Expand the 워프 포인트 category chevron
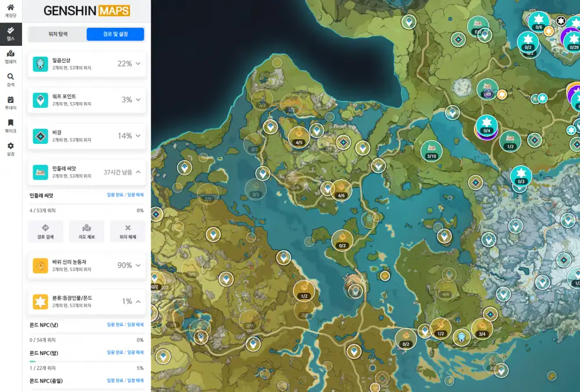580x392 pixels. tap(138, 100)
